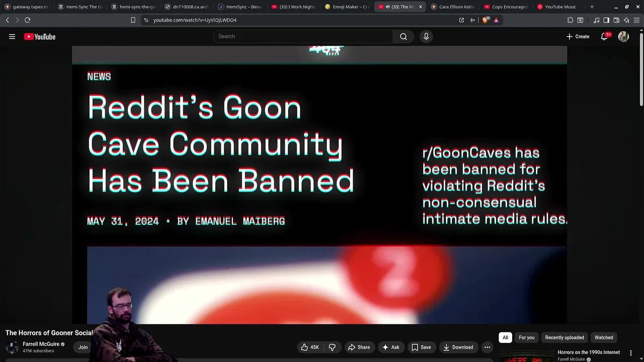644x362 pixels.
Task: Go forward with browser forward arrow
Action: 17,20
